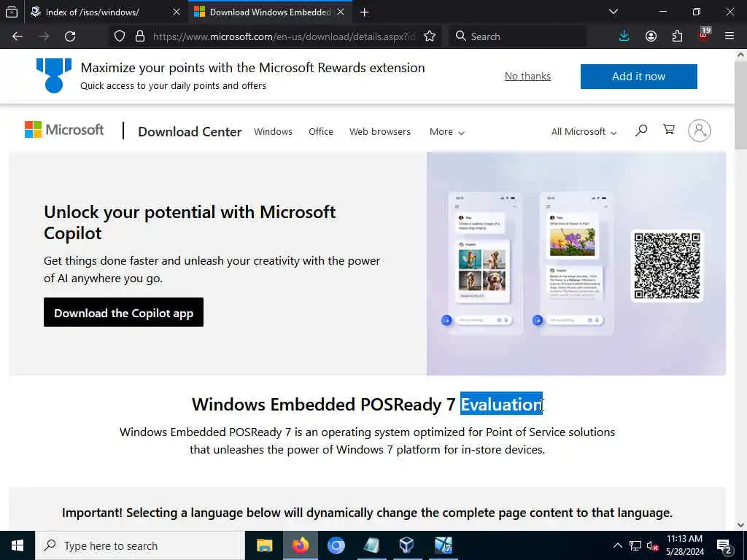This screenshot has width=747, height=560.
Task: Click Download the Copilot app button
Action: click(123, 312)
